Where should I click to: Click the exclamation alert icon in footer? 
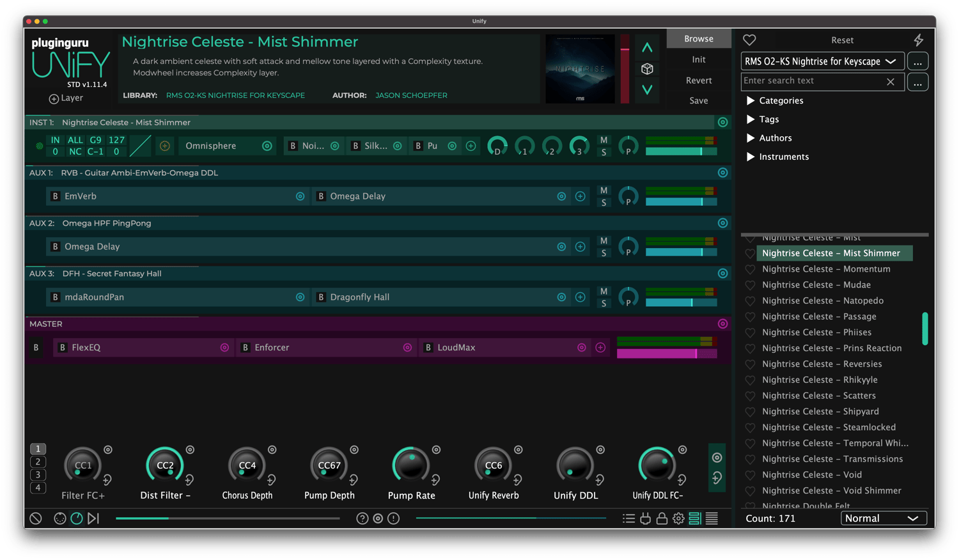[x=394, y=518]
